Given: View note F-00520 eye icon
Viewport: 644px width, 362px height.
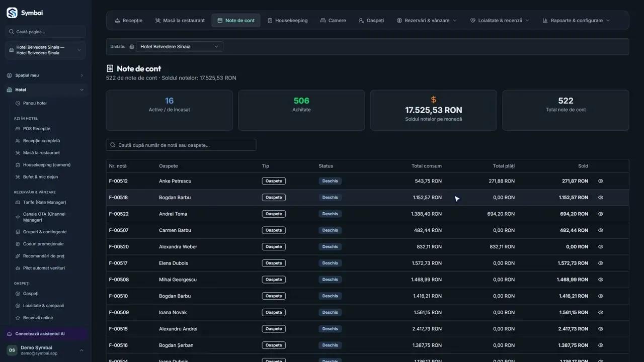Looking at the screenshot, I should click(x=601, y=247).
